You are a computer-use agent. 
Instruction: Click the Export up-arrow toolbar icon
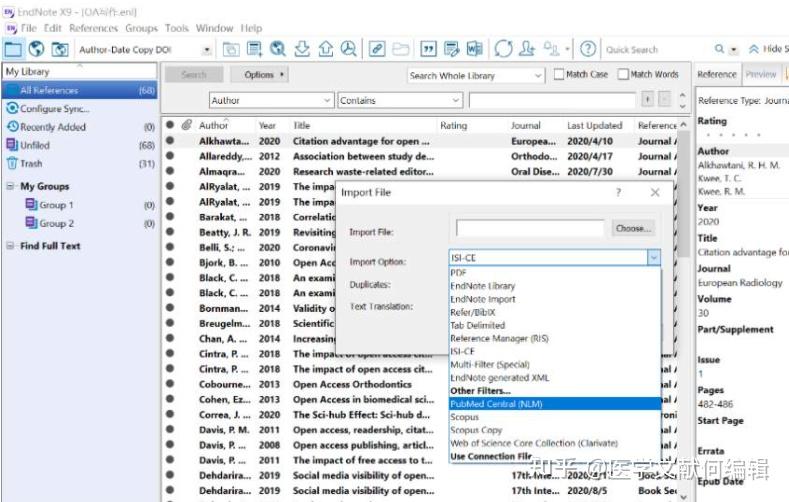pyautogui.click(x=326, y=49)
